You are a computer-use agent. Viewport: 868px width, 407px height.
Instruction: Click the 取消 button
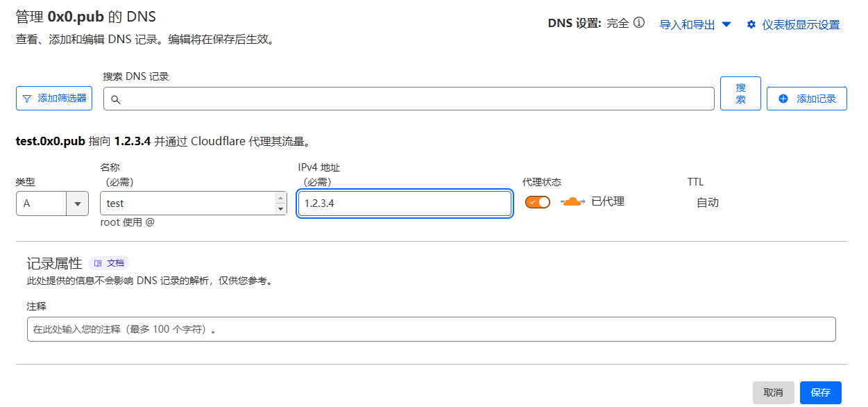point(773,392)
